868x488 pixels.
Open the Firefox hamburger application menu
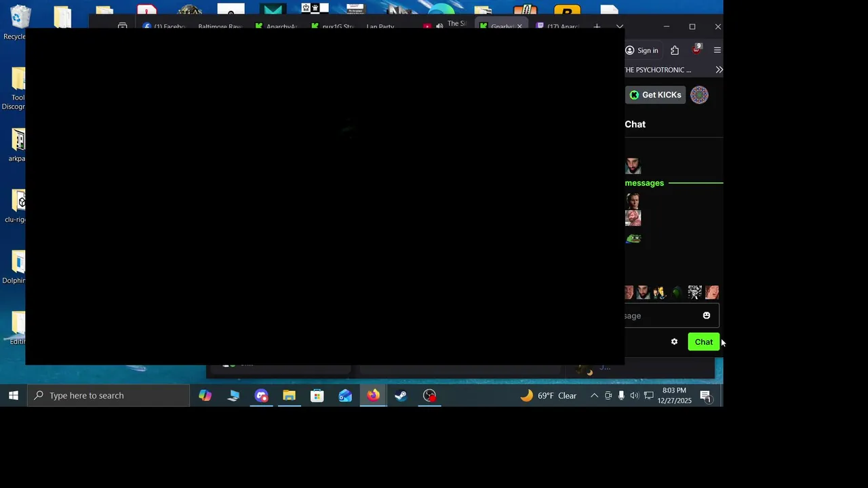coord(717,50)
